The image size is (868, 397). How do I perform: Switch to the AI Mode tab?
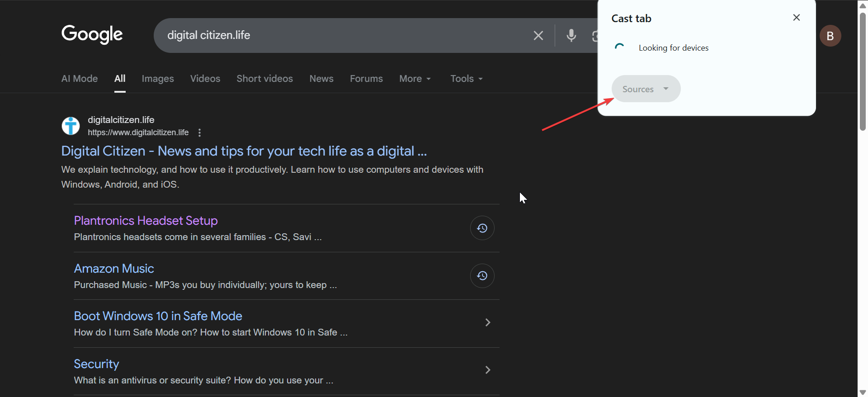80,79
